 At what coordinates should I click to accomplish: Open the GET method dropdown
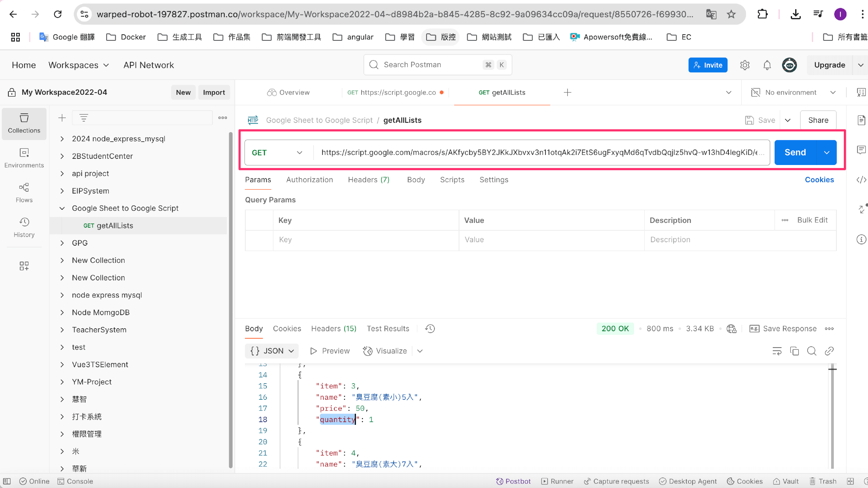[x=277, y=153]
